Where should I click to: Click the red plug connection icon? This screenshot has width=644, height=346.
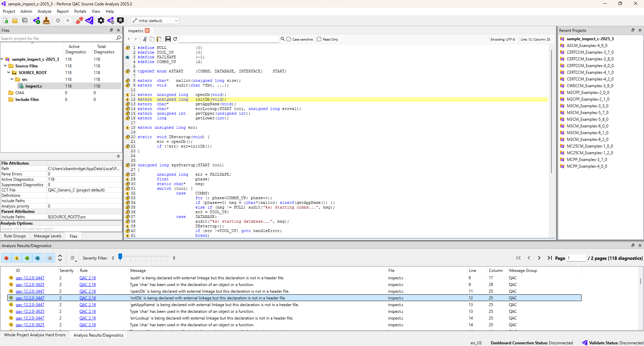(x=79, y=21)
